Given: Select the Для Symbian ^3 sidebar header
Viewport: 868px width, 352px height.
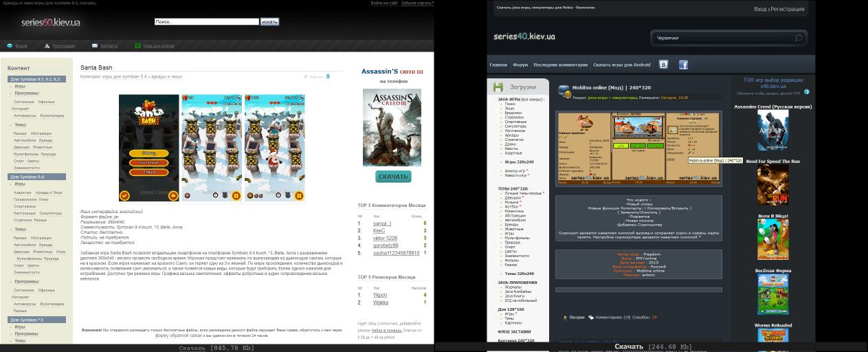Looking at the screenshot, I should (x=37, y=320).
